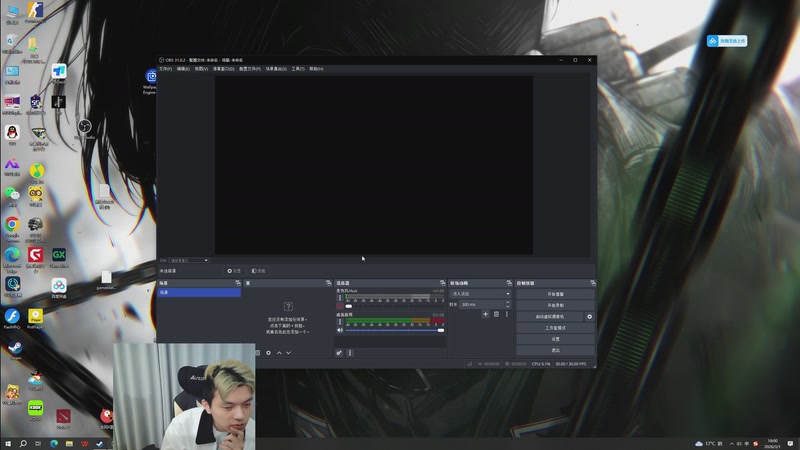
Task: Expand the scene transition type dropdown
Action: tap(480, 294)
